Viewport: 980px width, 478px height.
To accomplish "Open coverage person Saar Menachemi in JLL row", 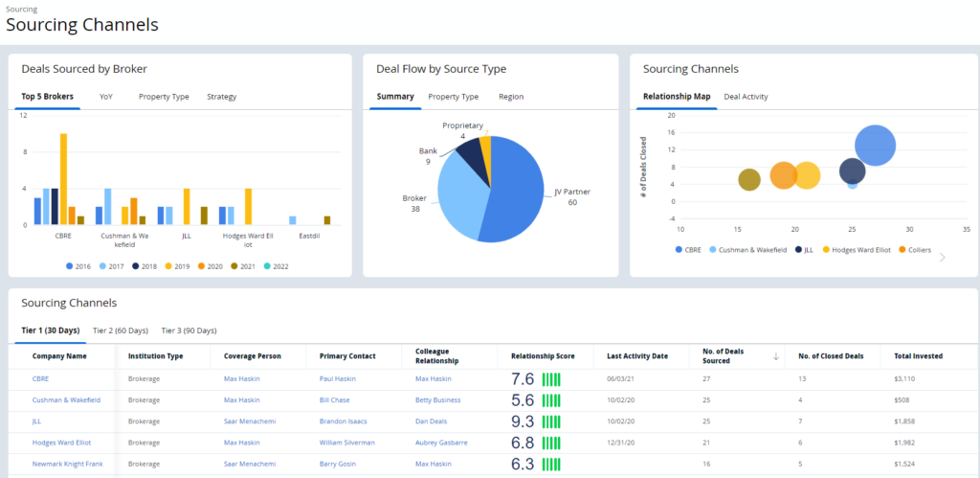I will coord(250,421).
